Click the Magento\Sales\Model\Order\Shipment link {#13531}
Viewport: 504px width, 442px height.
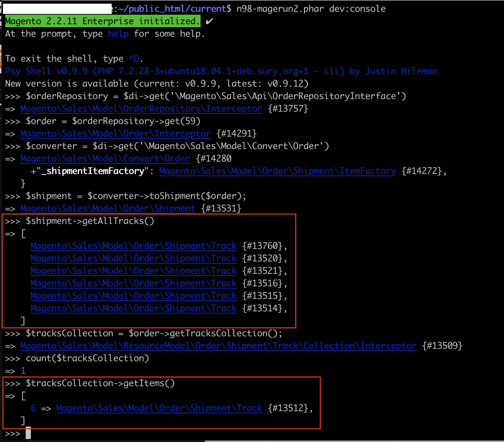tap(108, 209)
